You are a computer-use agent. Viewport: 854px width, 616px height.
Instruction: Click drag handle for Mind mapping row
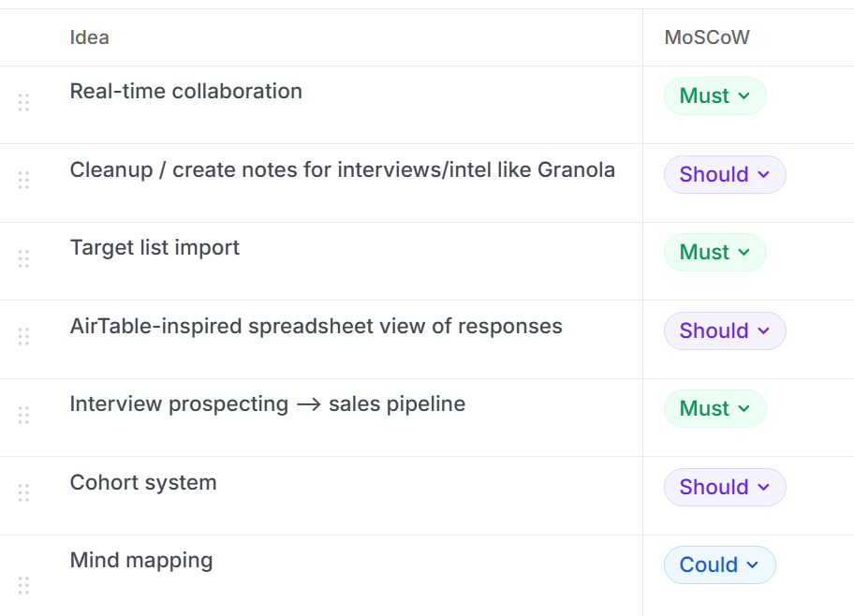(x=23, y=585)
